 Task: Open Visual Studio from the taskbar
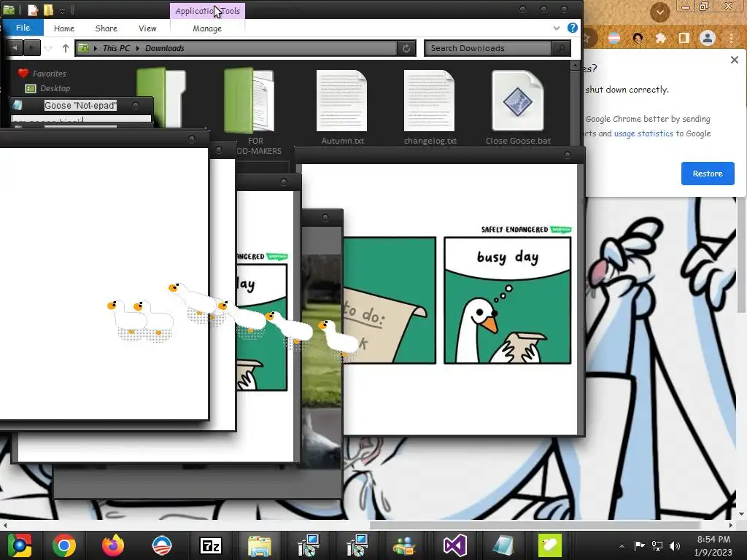click(x=455, y=545)
